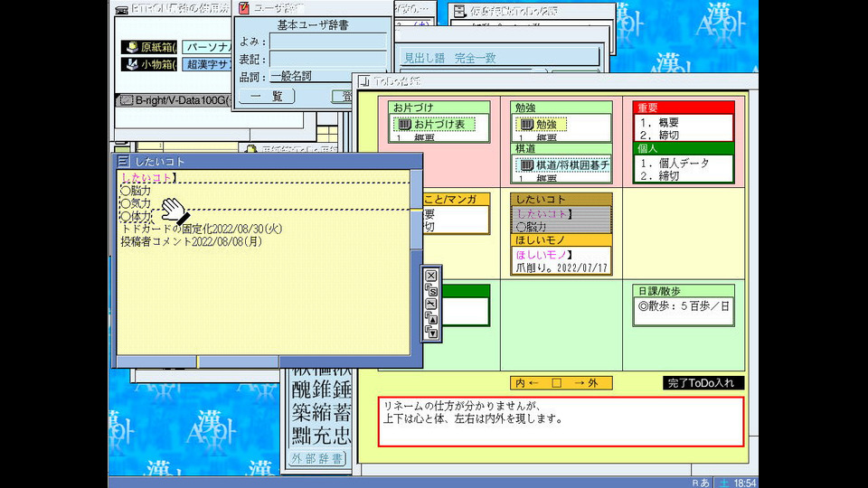Click the ToDo window title bar icon
The height and width of the screenshot is (488, 868).
point(364,81)
